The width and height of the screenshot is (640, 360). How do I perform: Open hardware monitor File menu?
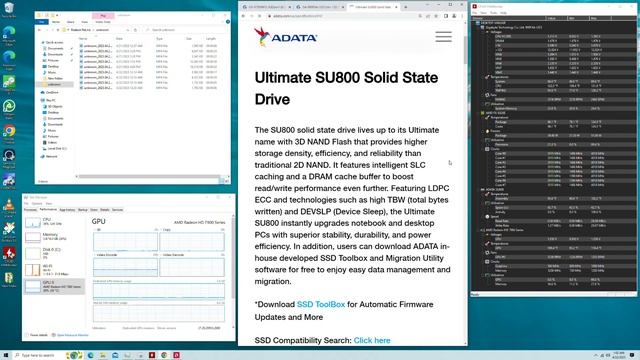475,13
